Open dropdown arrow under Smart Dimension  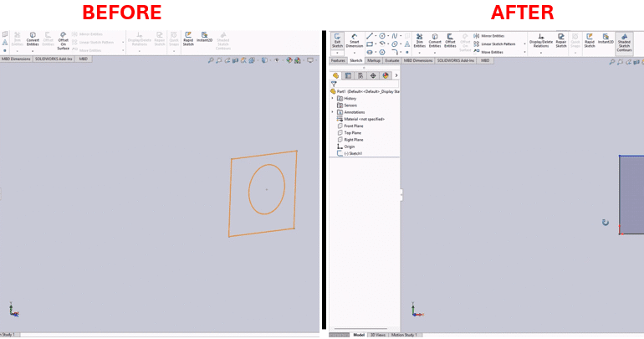pyautogui.click(x=355, y=53)
